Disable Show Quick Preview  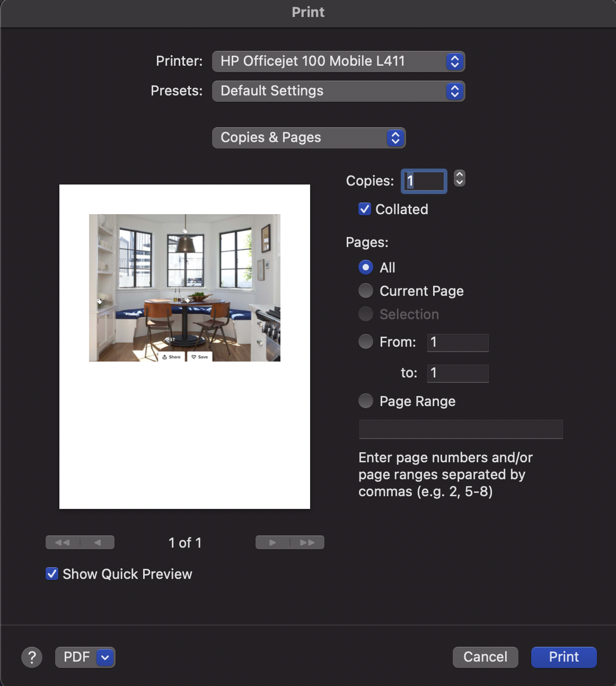(51, 574)
